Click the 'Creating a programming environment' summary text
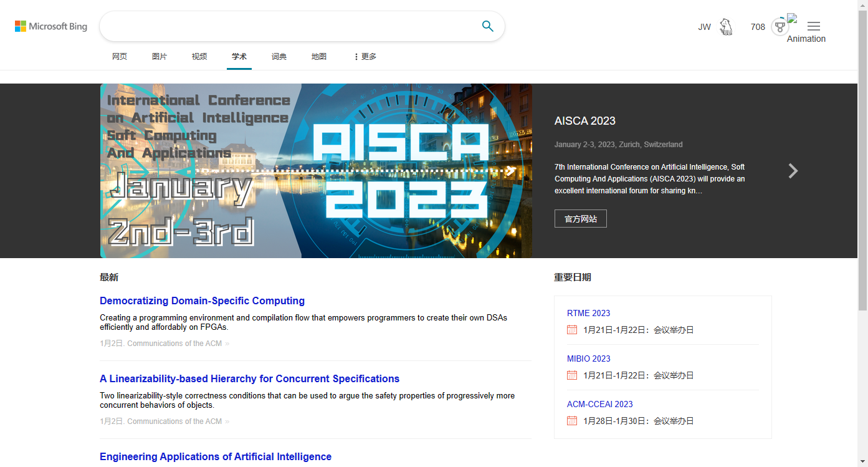868x467 pixels. [303, 322]
